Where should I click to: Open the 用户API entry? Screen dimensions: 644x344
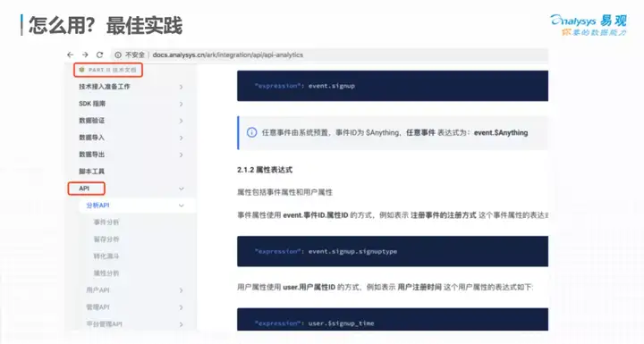[97, 290]
